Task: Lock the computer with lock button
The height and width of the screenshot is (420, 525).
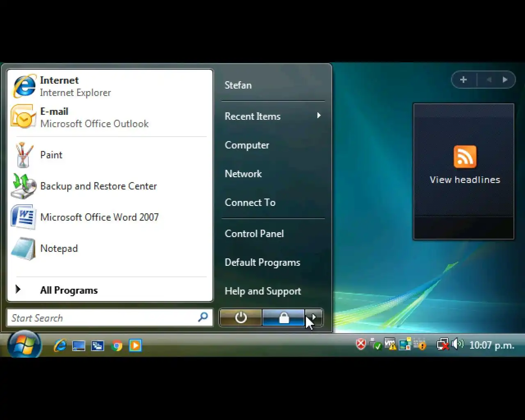Action: tap(284, 317)
